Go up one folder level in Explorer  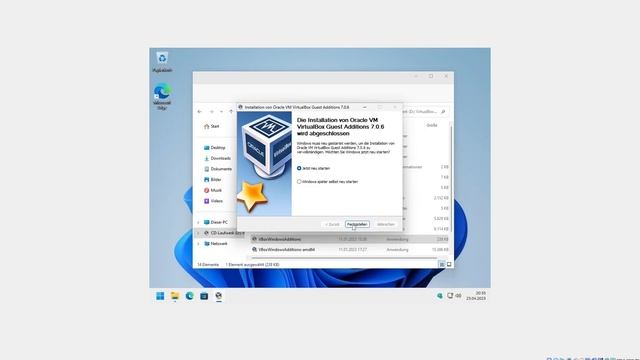coord(231,111)
